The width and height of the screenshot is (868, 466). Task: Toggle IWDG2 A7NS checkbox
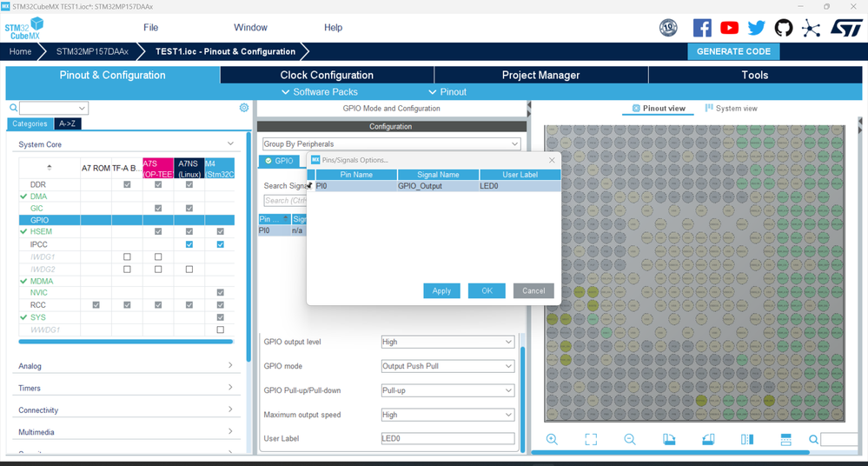coord(189,270)
